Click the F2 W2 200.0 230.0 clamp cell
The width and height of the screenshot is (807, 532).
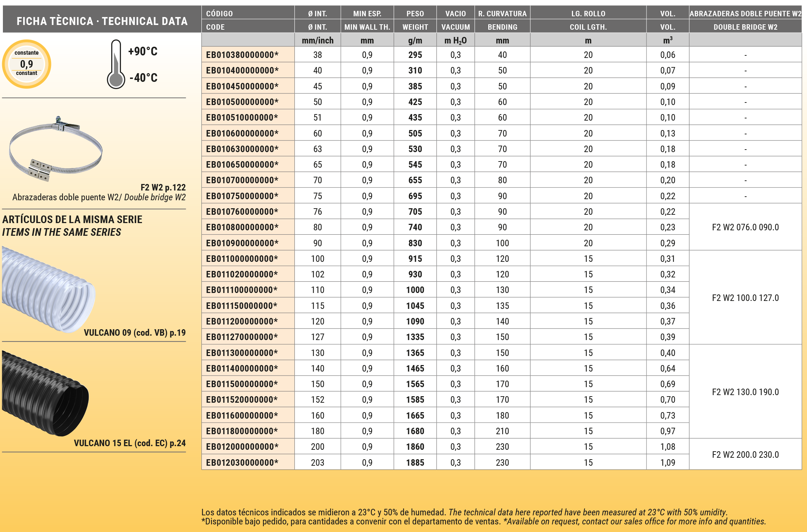[x=745, y=454]
